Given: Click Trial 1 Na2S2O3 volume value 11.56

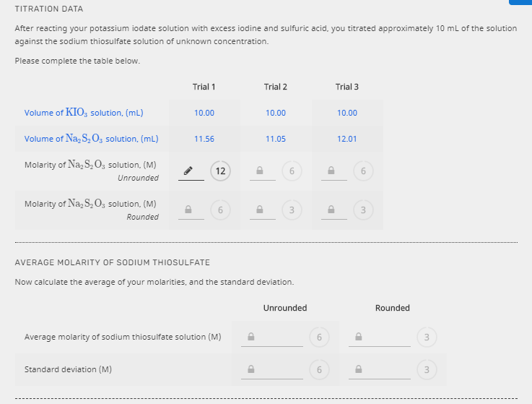Looking at the screenshot, I should pyautogui.click(x=204, y=139).
